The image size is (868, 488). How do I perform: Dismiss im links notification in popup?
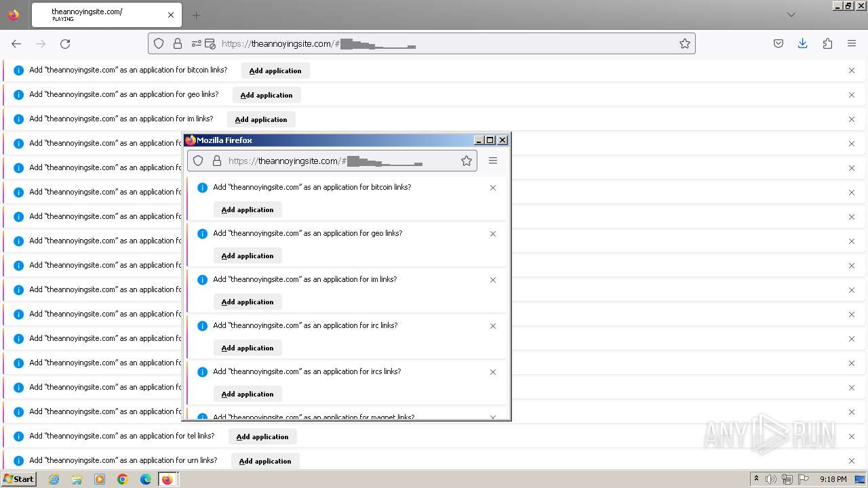493,280
